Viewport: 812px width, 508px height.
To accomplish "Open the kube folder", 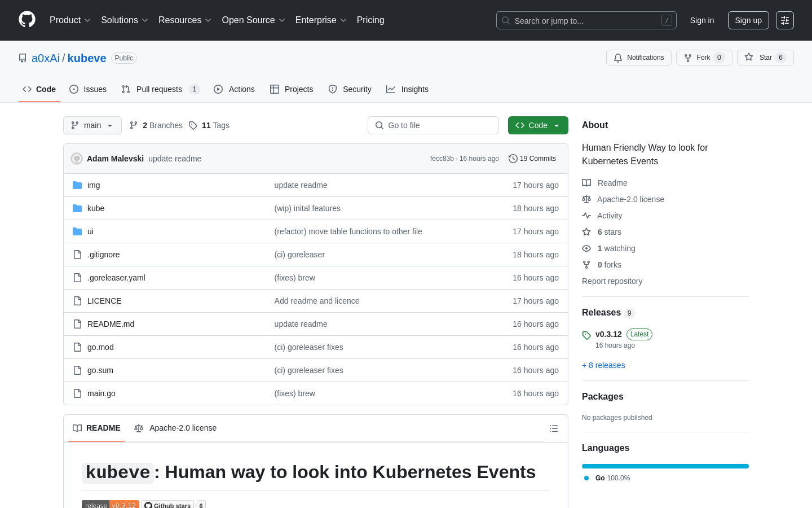I will (x=96, y=208).
